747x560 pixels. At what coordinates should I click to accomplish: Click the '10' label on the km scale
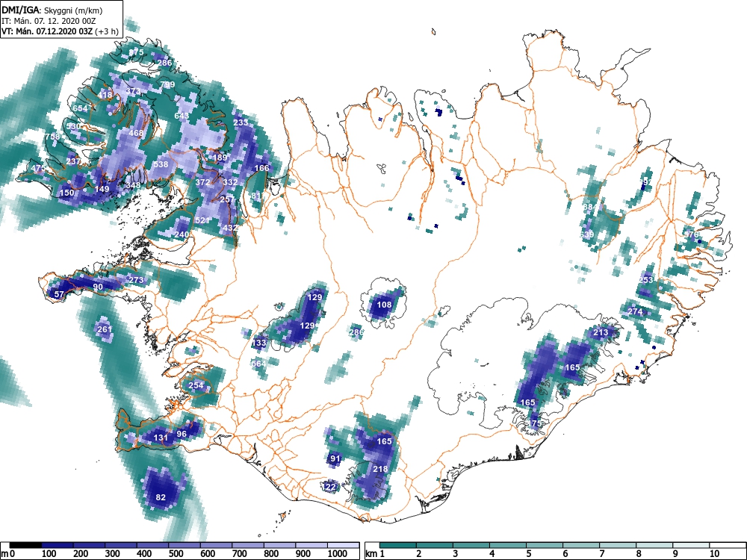coord(714,554)
